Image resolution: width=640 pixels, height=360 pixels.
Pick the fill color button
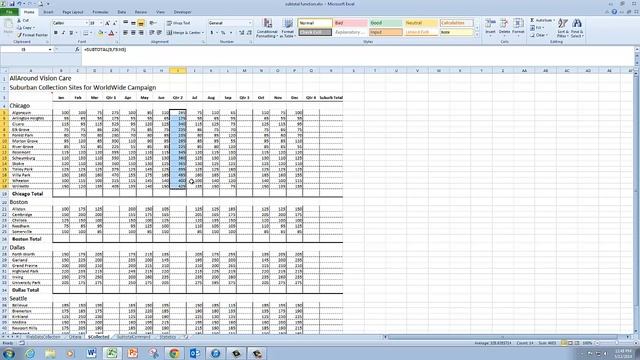pos(100,33)
